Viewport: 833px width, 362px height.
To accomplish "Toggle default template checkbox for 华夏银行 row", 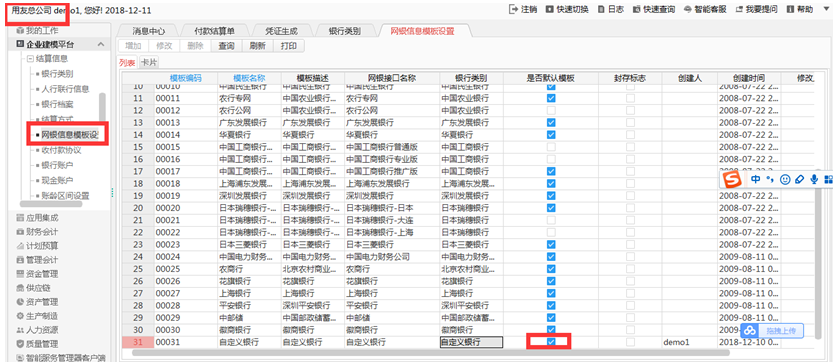I will (551, 134).
